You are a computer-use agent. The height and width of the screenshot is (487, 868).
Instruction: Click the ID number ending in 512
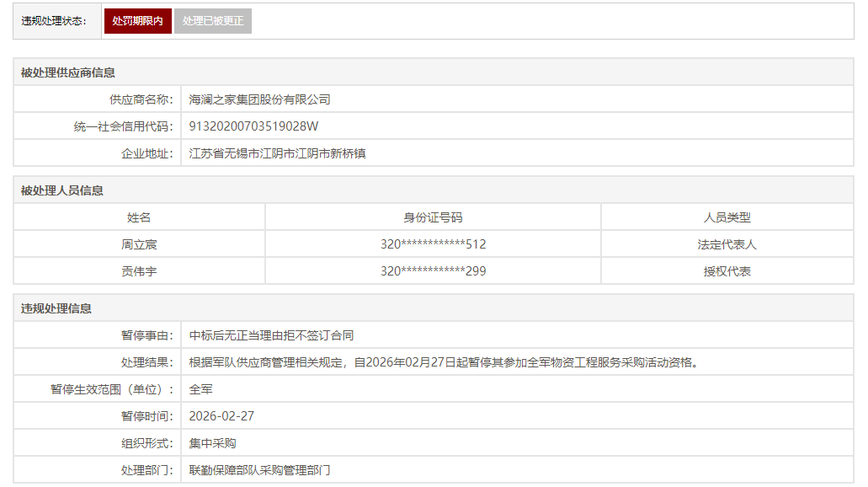click(x=433, y=244)
